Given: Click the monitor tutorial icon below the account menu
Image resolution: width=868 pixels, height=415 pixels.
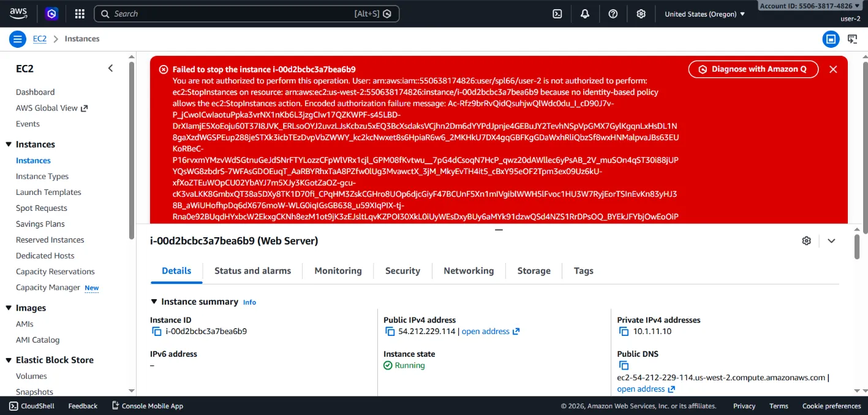Looking at the screenshot, I should [x=852, y=39].
